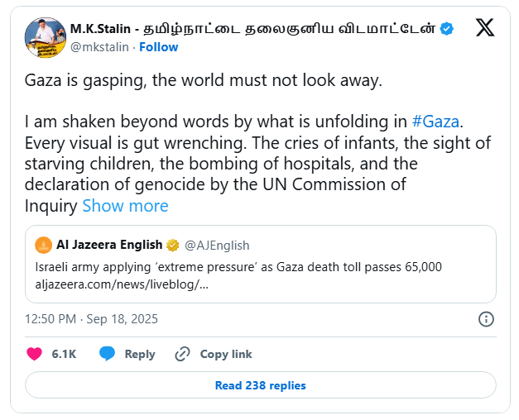Image resolution: width=519 pixels, height=420 pixels.
Task: Click the blue verified badge
Action: coord(447,29)
